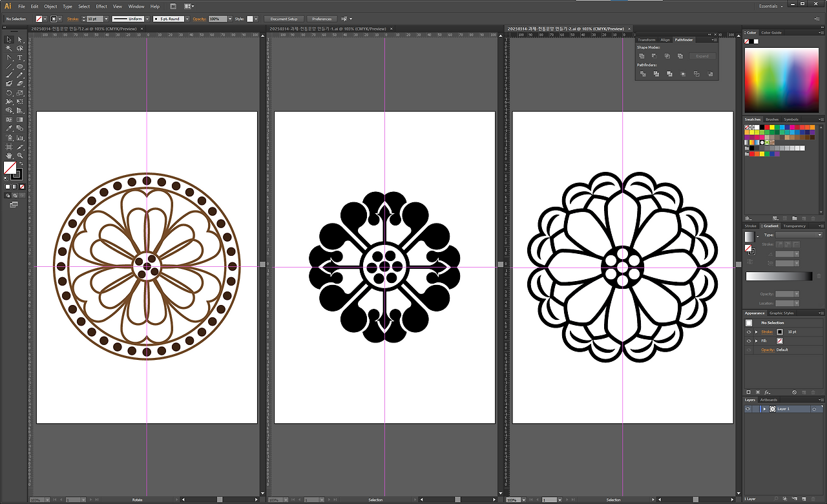Select the Ellipse shape tool

coord(20,67)
